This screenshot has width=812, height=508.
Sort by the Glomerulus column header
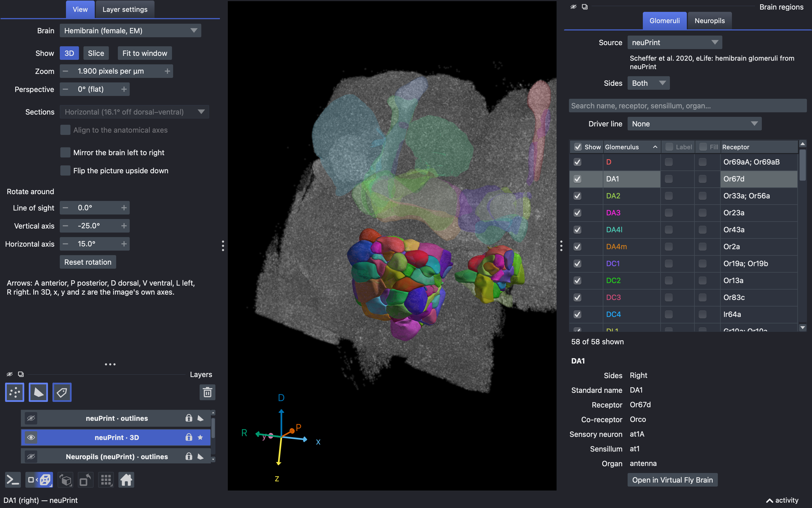click(632, 147)
